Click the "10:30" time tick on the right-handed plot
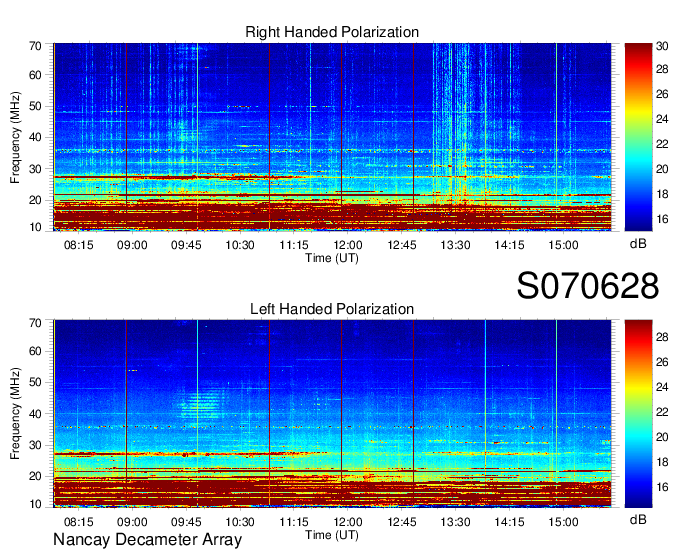The height and width of the screenshot is (552, 680). 240,245
